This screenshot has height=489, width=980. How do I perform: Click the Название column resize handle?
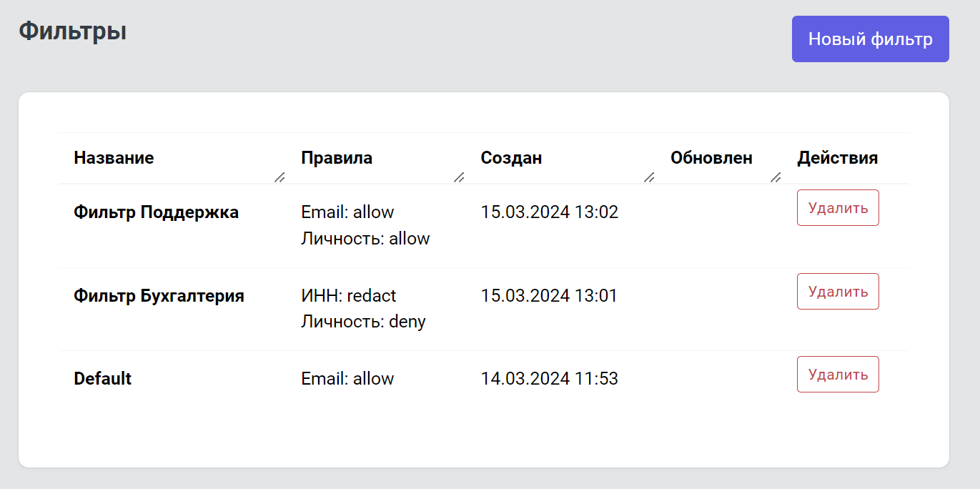pyautogui.click(x=279, y=177)
